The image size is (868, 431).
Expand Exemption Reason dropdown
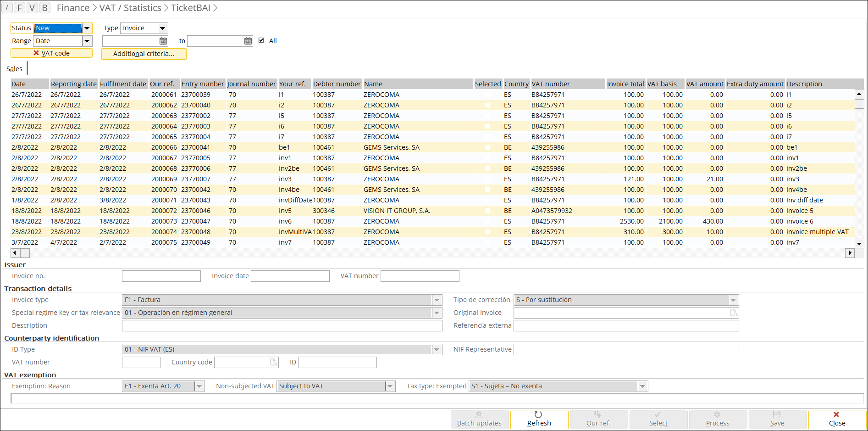199,386
